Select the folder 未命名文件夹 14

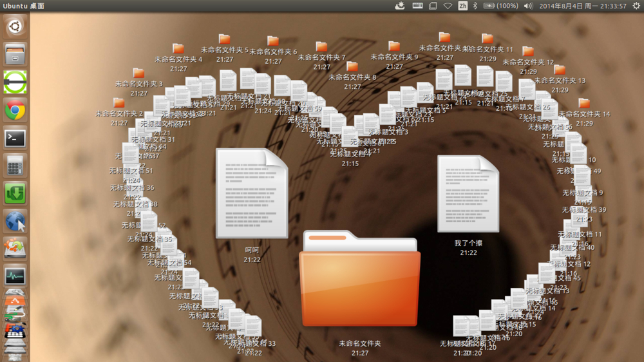point(584,104)
